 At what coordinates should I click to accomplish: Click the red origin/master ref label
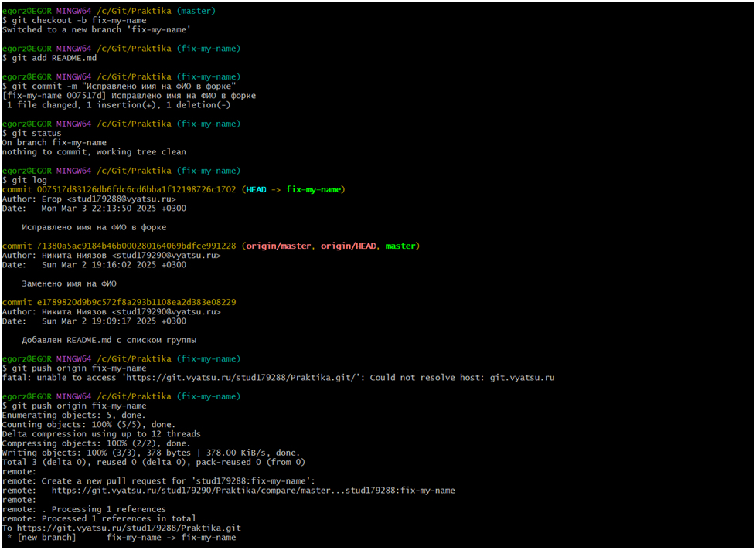point(279,246)
